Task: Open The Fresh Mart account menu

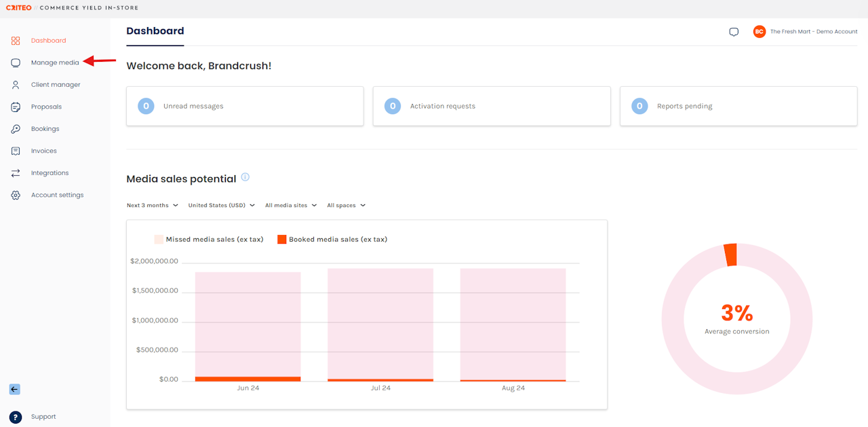Action: pyautogui.click(x=805, y=32)
